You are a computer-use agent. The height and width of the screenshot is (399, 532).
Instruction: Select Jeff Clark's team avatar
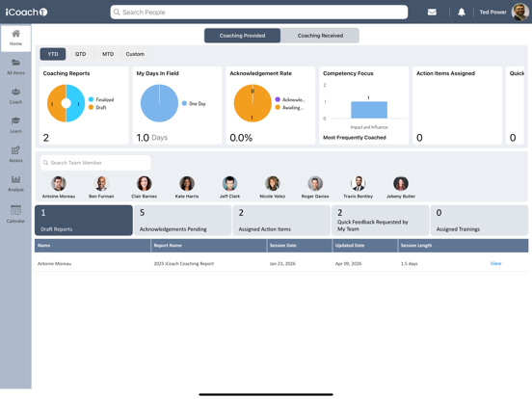pyautogui.click(x=229, y=183)
